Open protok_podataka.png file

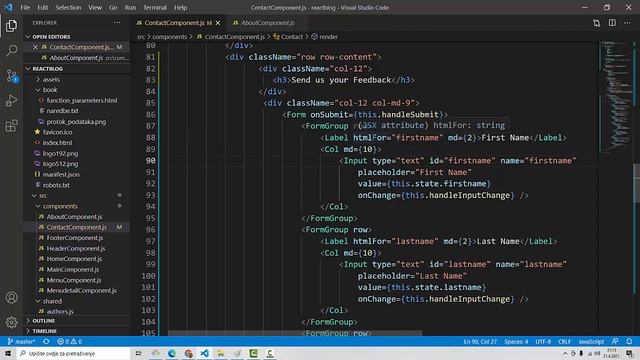(x=76, y=122)
